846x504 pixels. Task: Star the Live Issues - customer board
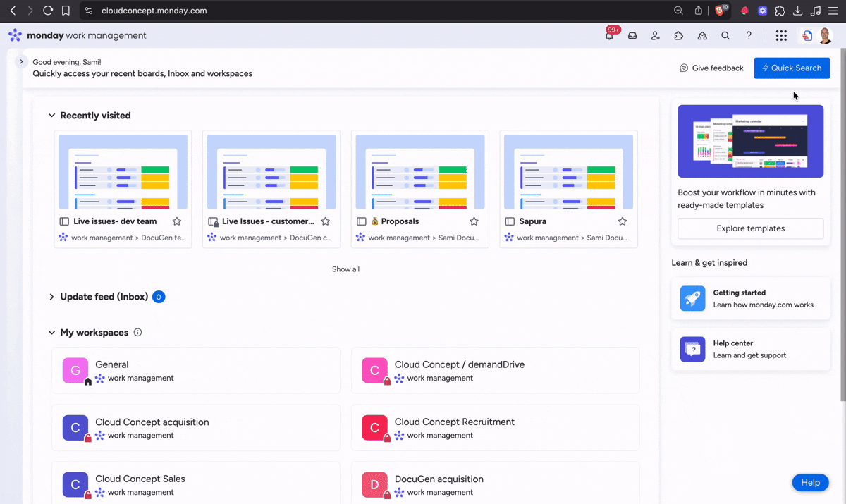point(326,221)
